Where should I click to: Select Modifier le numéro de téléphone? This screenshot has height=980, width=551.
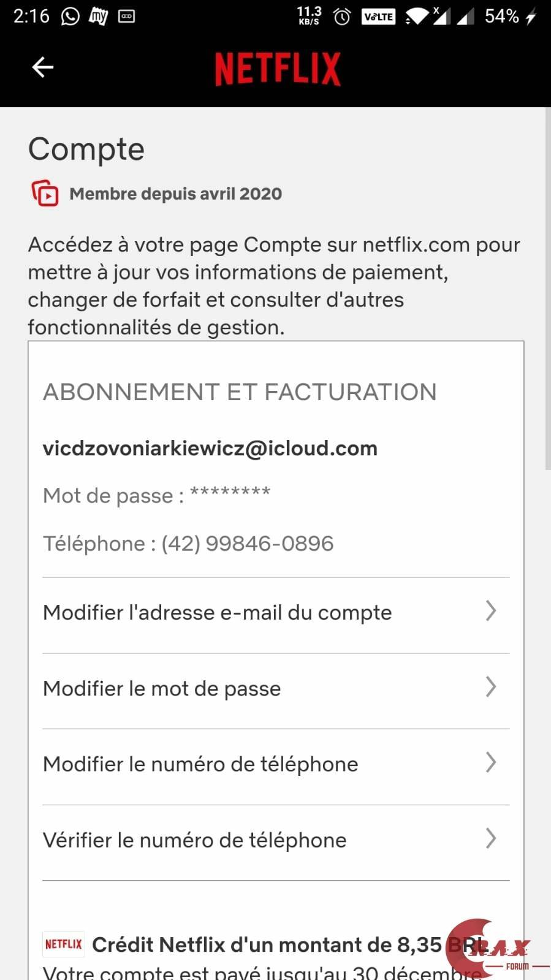pyautogui.click(x=200, y=764)
